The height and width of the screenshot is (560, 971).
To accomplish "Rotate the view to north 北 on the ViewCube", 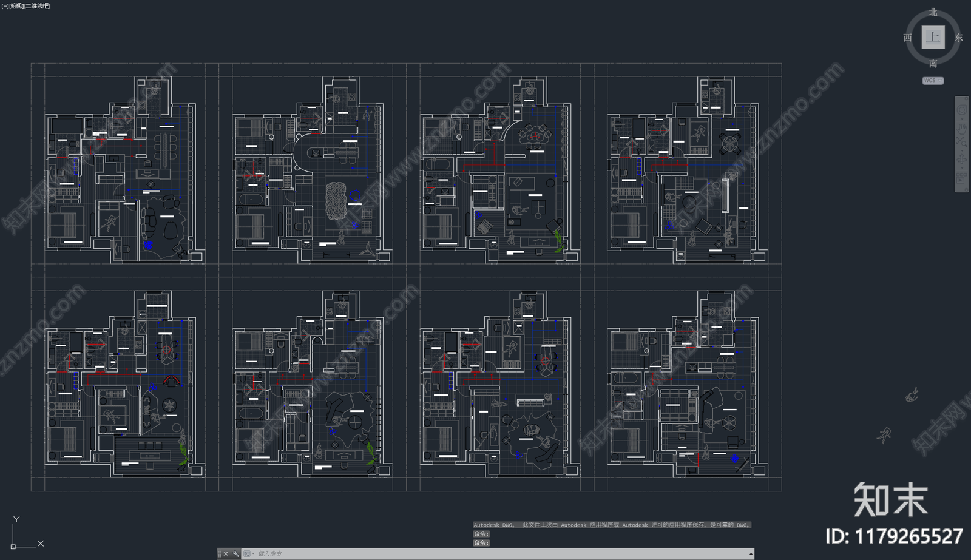I will click(x=933, y=12).
